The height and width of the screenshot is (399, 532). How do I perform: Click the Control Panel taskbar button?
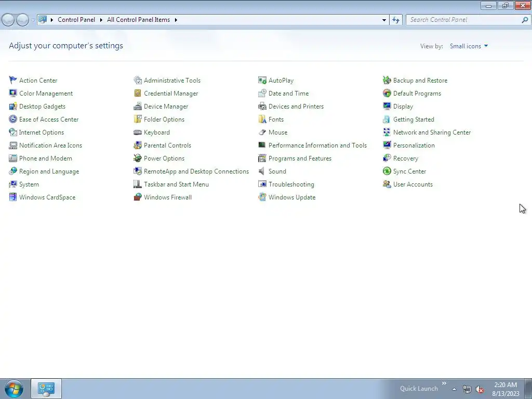tap(46, 389)
